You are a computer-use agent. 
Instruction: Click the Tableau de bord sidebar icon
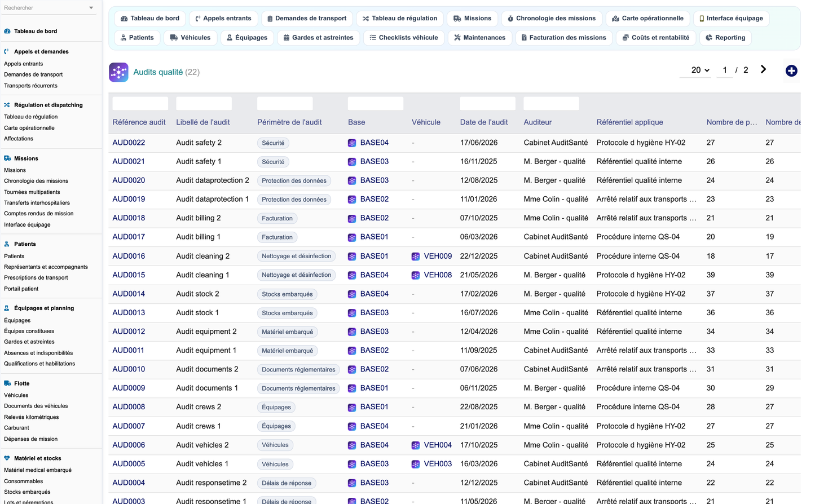(x=7, y=32)
